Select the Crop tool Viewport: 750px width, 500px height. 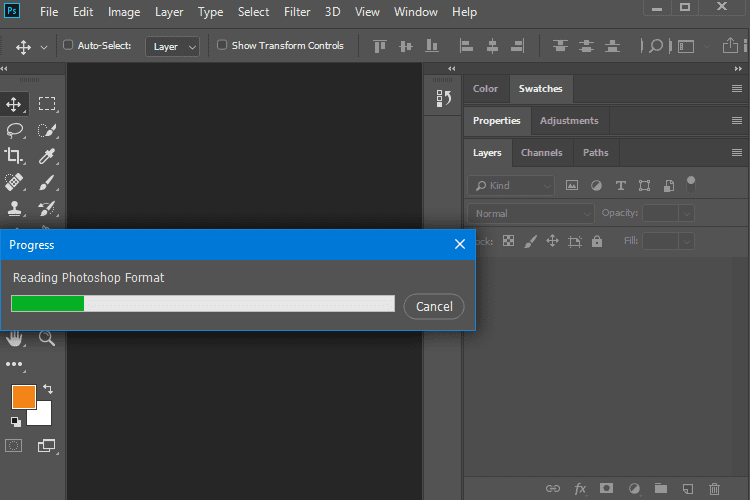[x=13, y=156]
